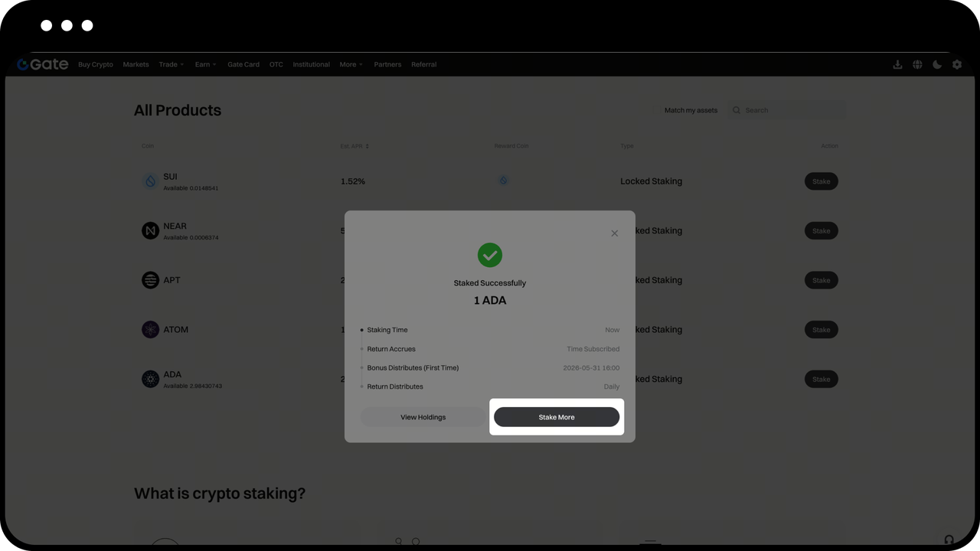This screenshot has height=551, width=980.
Task: Click the 1.52% APR value
Action: 353,181
